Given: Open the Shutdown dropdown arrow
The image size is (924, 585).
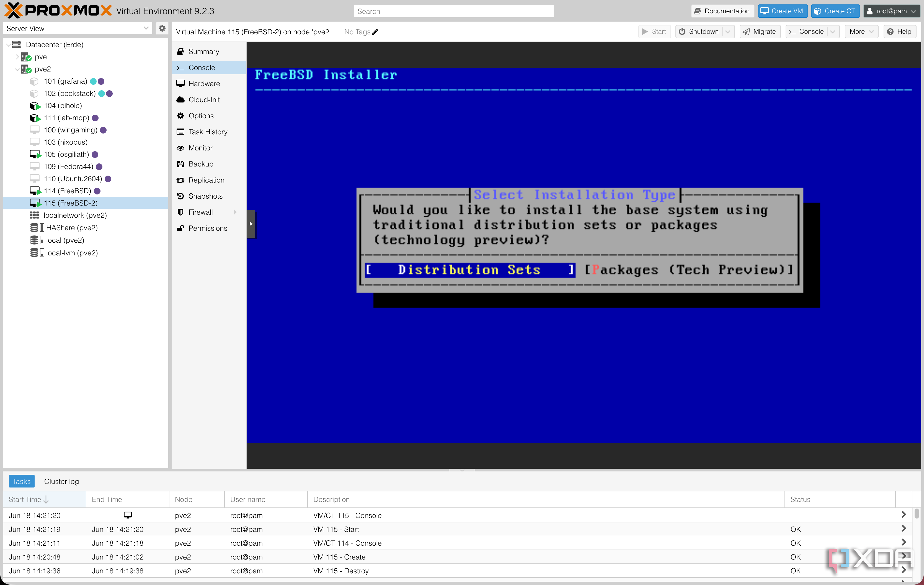Looking at the screenshot, I should click(728, 32).
